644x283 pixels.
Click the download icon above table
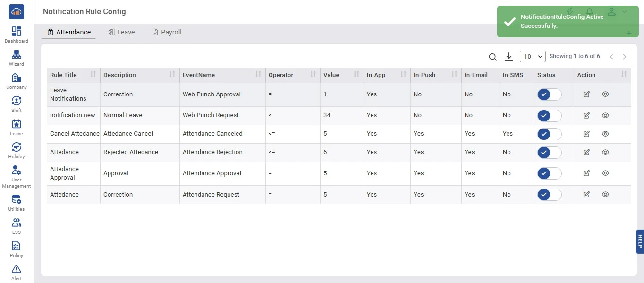(x=508, y=57)
